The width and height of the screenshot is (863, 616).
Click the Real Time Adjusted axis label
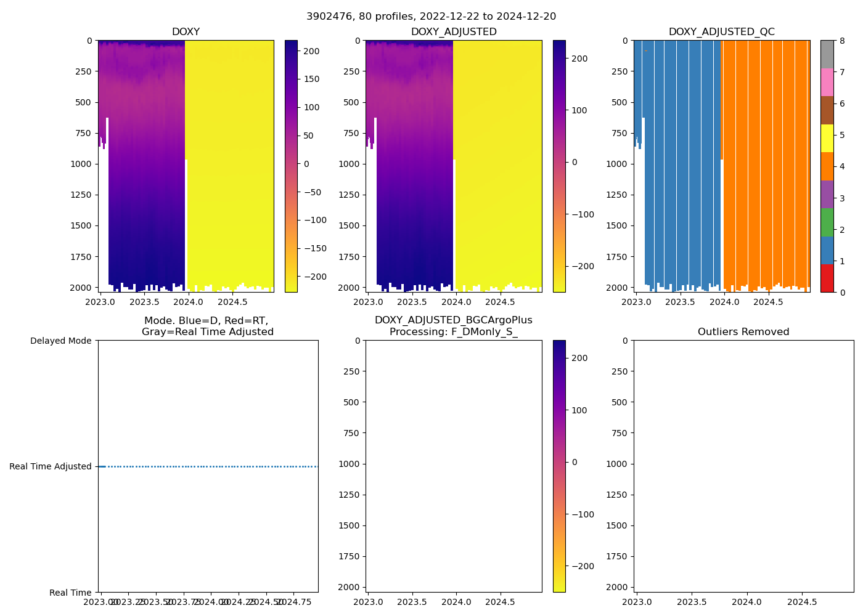(51, 467)
